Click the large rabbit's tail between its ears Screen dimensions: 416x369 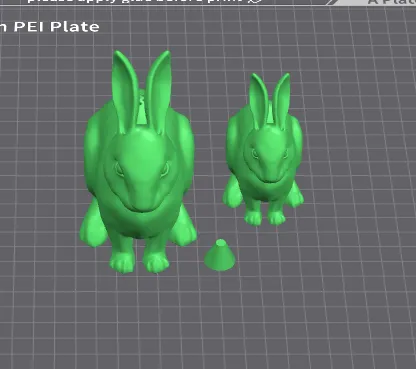(x=142, y=107)
